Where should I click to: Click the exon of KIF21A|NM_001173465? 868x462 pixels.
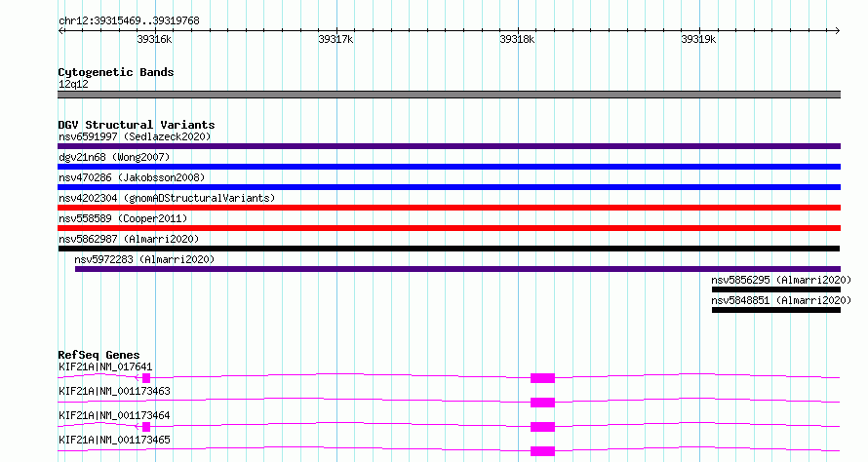tap(542, 451)
